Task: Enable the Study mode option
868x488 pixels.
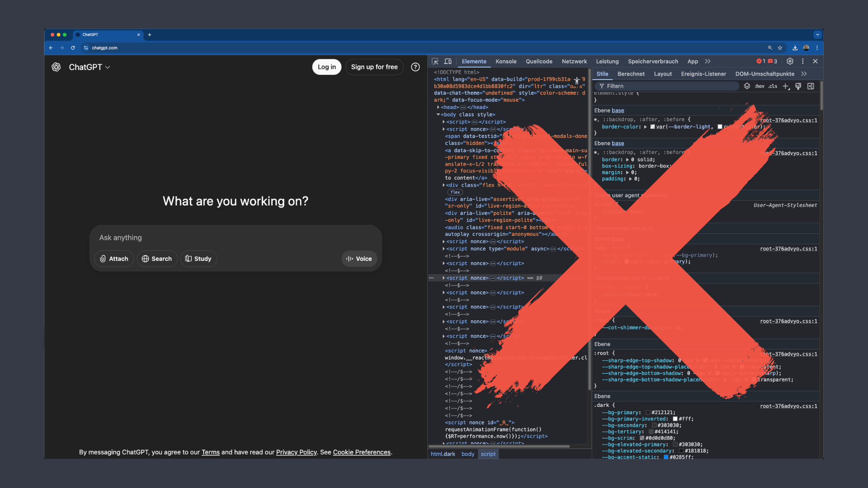Action: point(198,258)
